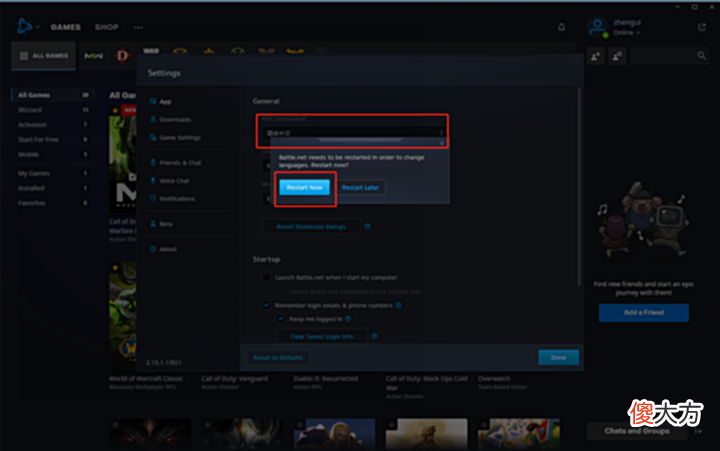Viewport: 720px width, 451px height.
Task: Click the About info icon in Settings
Action: 152,249
